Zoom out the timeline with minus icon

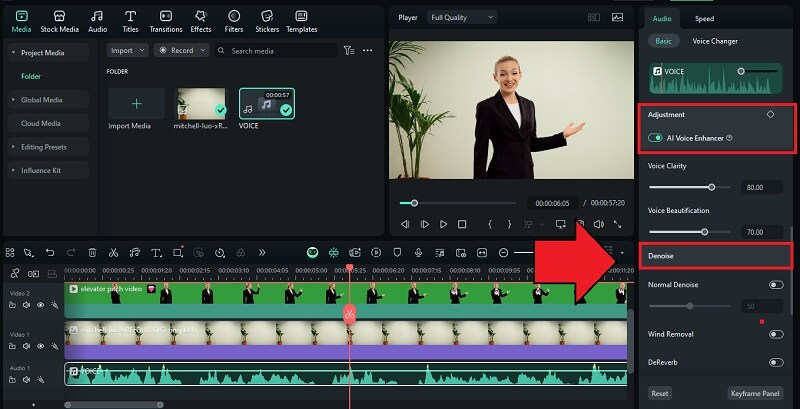pyautogui.click(x=504, y=252)
